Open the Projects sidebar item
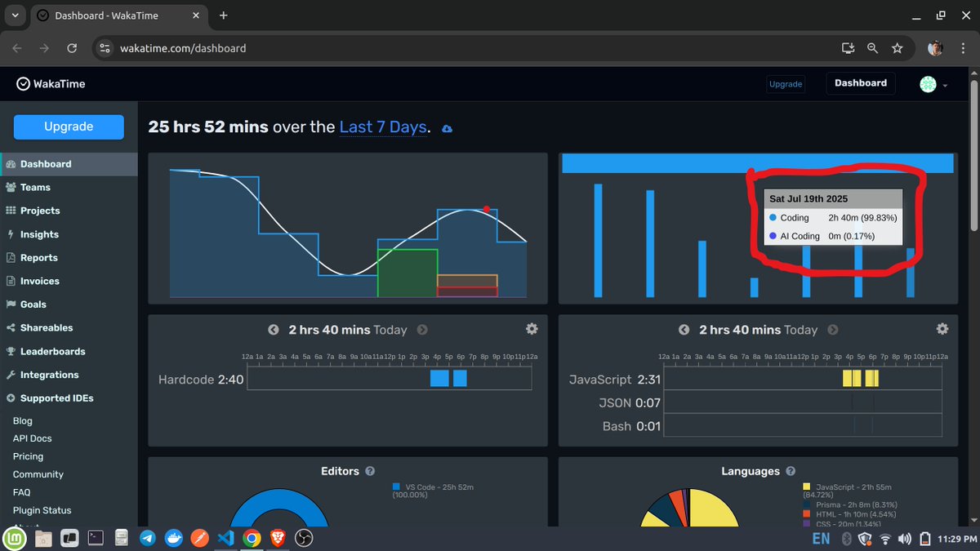The image size is (980, 551). pyautogui.click(x=40, y=211)
